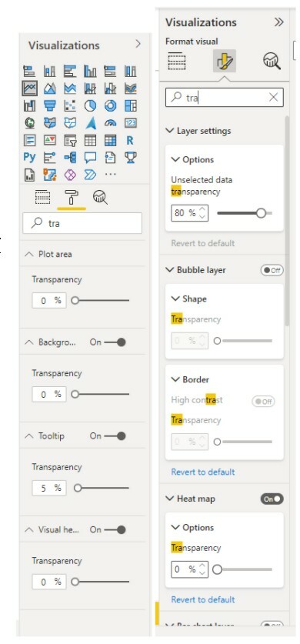This screenshot has height=644, width=300.
Task: Open the paint roller Format tab
Action: [x=72, y=198]
